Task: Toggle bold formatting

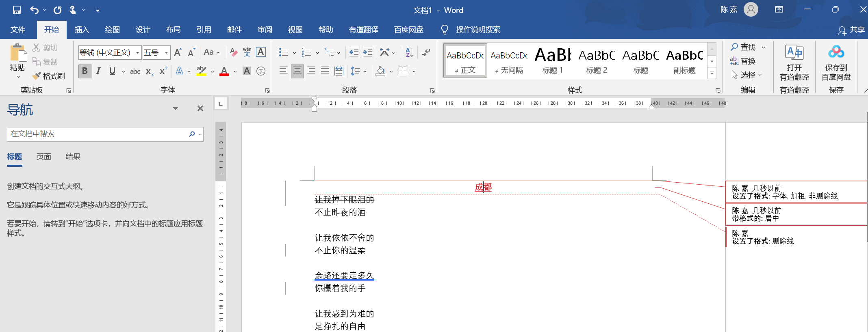Action: pyautogui.click(x=85, y=71)
